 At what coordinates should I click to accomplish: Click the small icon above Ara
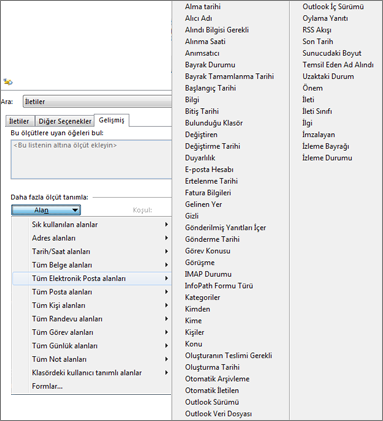[8, 82]
